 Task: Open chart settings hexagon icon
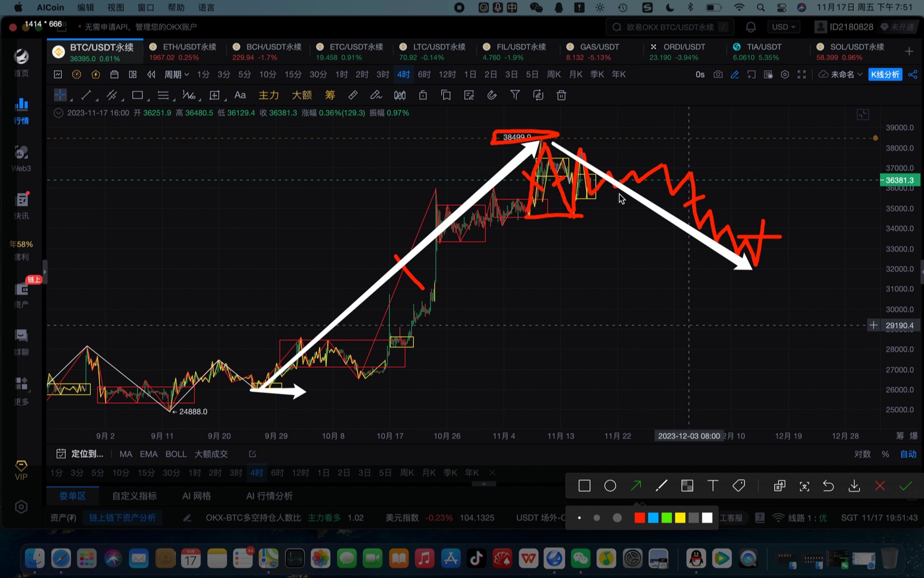click(x=784, y=74)
